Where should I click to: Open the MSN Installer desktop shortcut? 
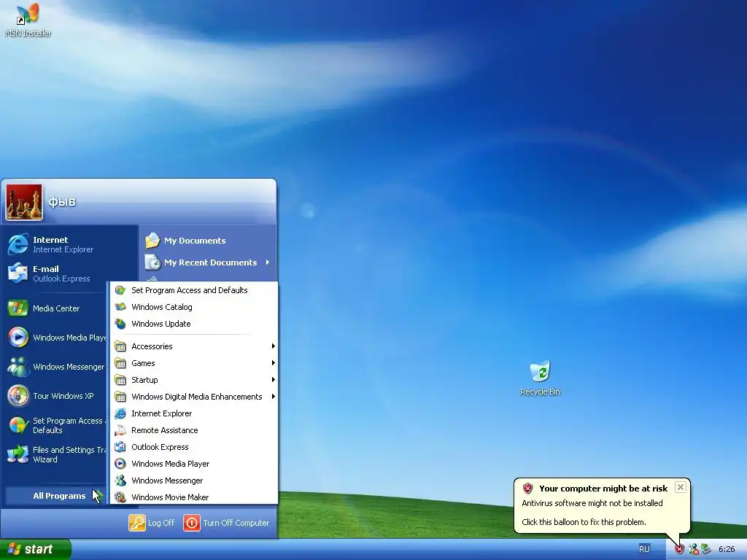(x=28, y=20)
